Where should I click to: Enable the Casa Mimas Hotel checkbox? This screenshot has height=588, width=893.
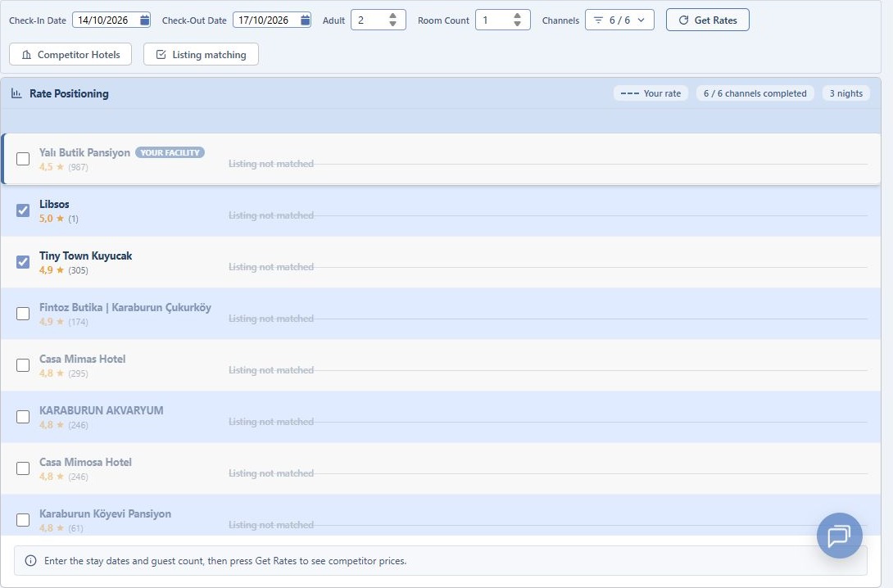click(x=23, y=365)
